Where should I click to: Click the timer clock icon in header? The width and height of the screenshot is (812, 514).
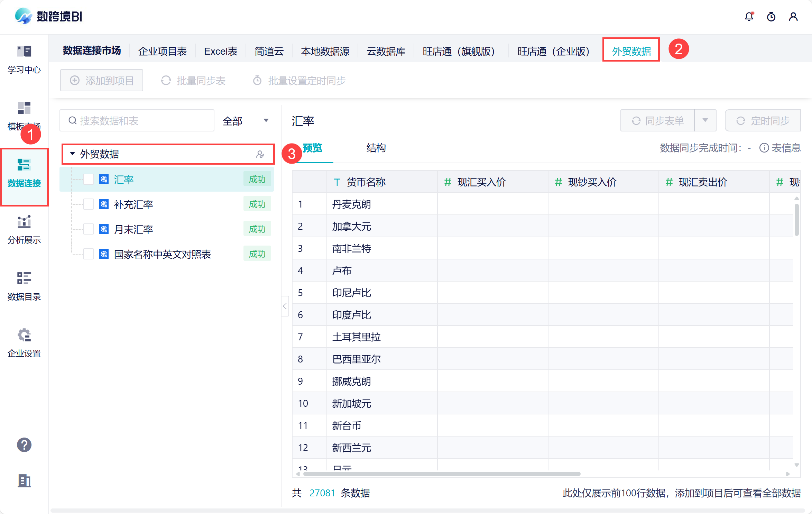771,17
